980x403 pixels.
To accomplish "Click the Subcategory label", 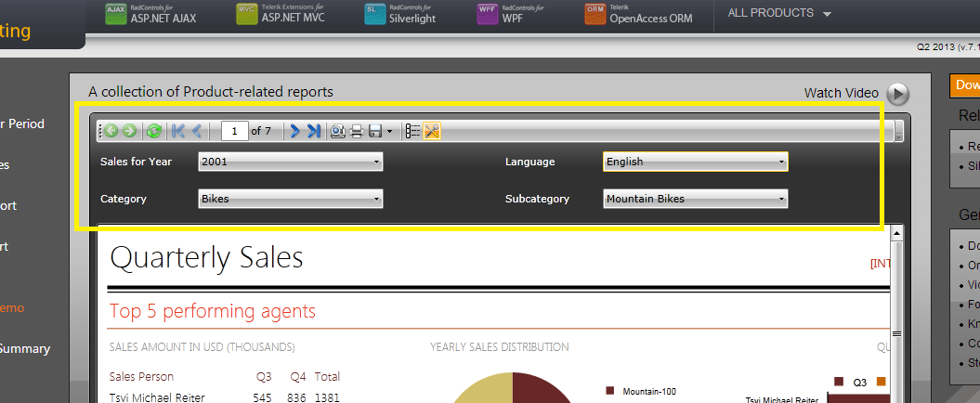I will (538, 200).
